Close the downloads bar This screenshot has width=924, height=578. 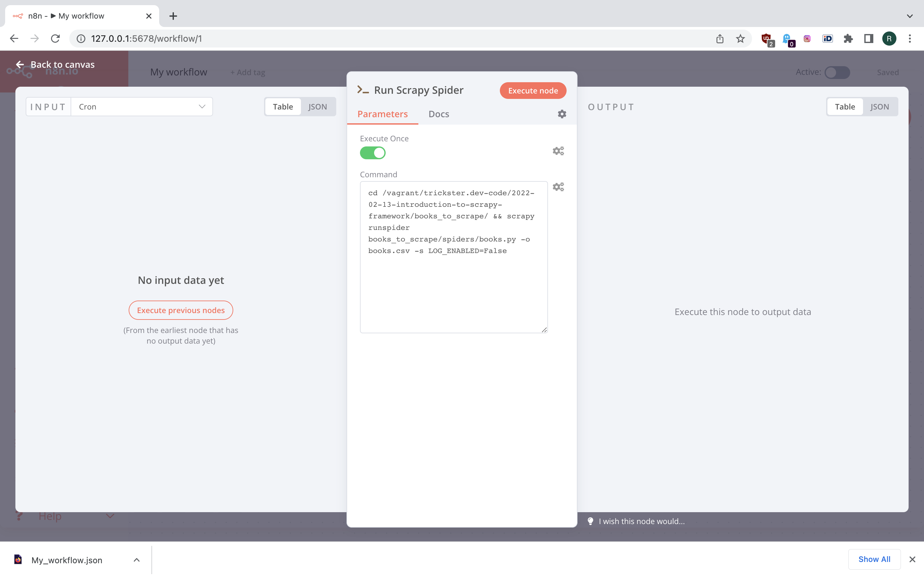[912, 559]
